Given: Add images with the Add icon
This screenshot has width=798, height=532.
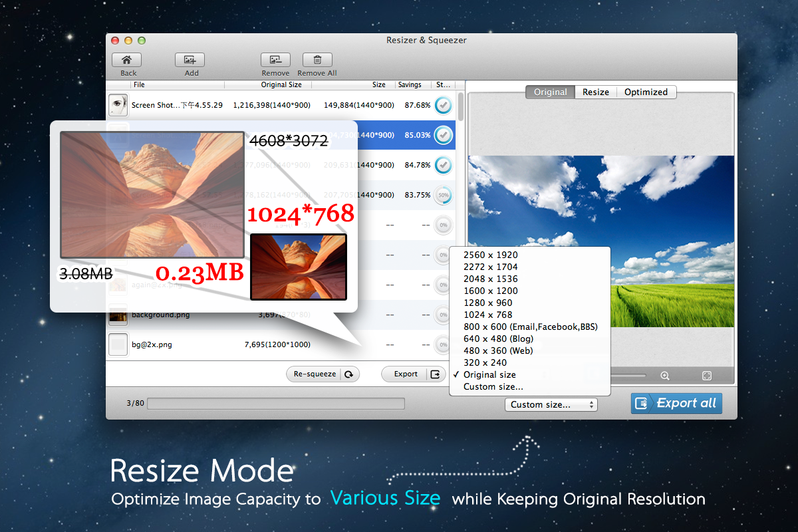Looking at the screenshot, I should click(190, 60).
